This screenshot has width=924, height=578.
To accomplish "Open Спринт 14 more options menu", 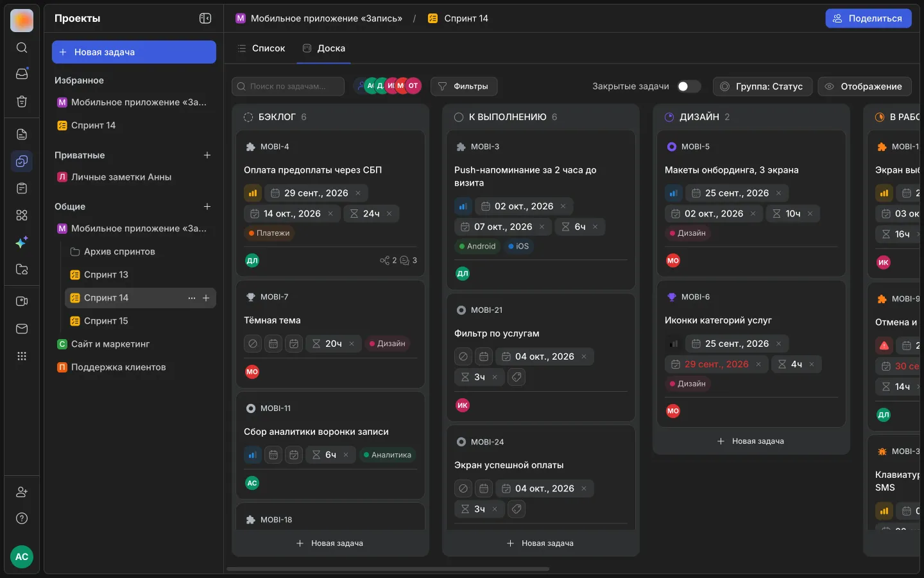I will [x=191, y=298].
